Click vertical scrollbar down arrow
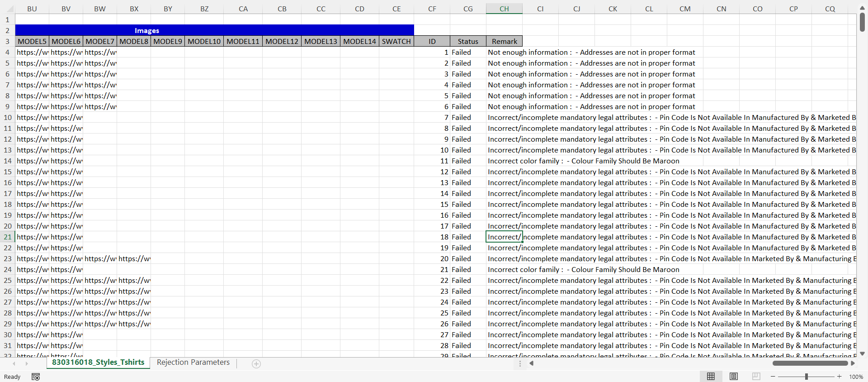The width and height of the screenshot is (868, 382). click(x=862, y=353)
